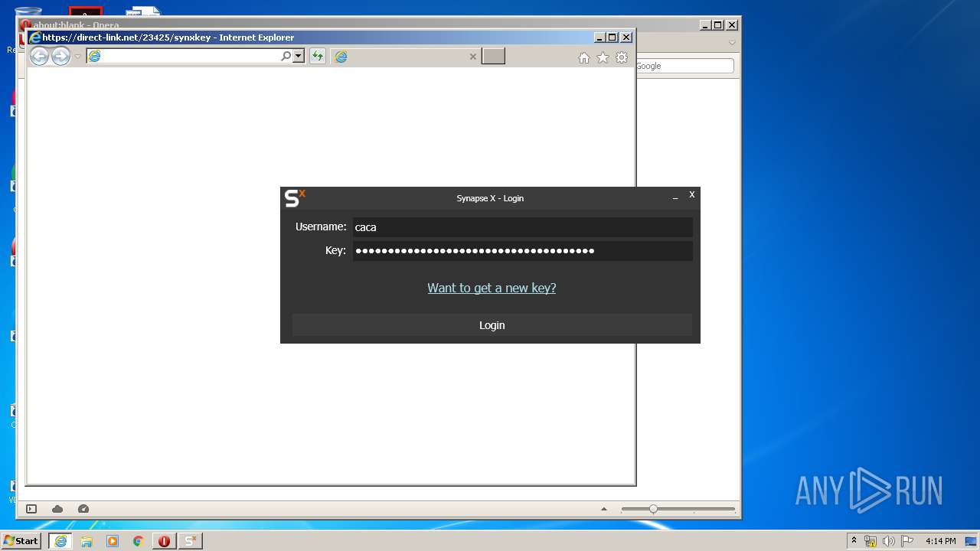
Task: Click the Internet Explorer back arrow
Action: 39,56
